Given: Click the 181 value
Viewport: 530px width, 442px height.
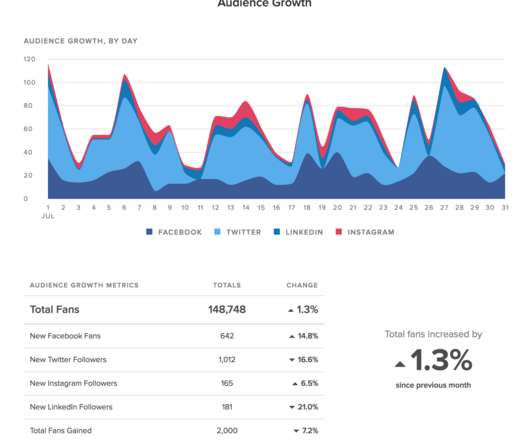Looking at the screenshot, I should pos(227,407).
